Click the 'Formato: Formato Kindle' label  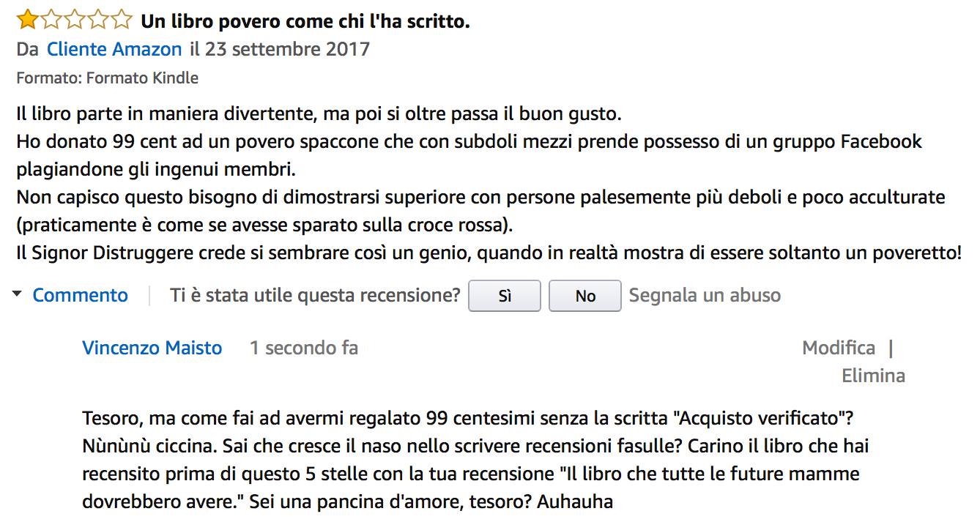[108, 78]
